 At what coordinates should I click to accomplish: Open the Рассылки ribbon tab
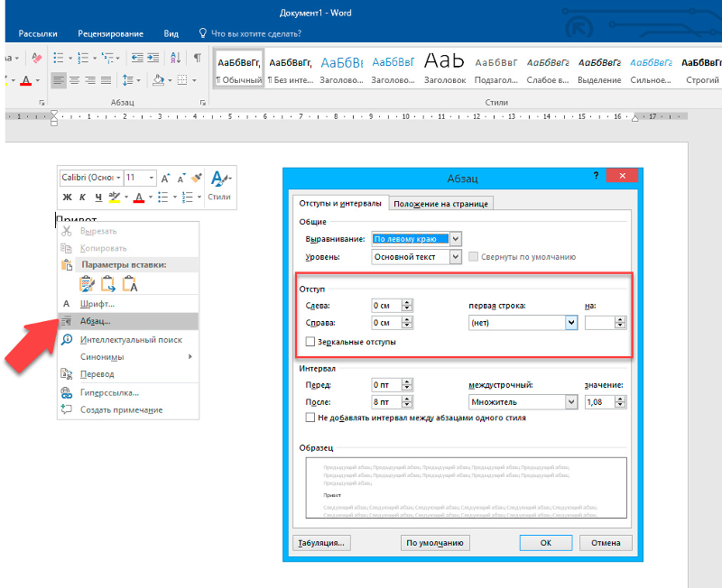pyautogui.click(x=38, y=33)
